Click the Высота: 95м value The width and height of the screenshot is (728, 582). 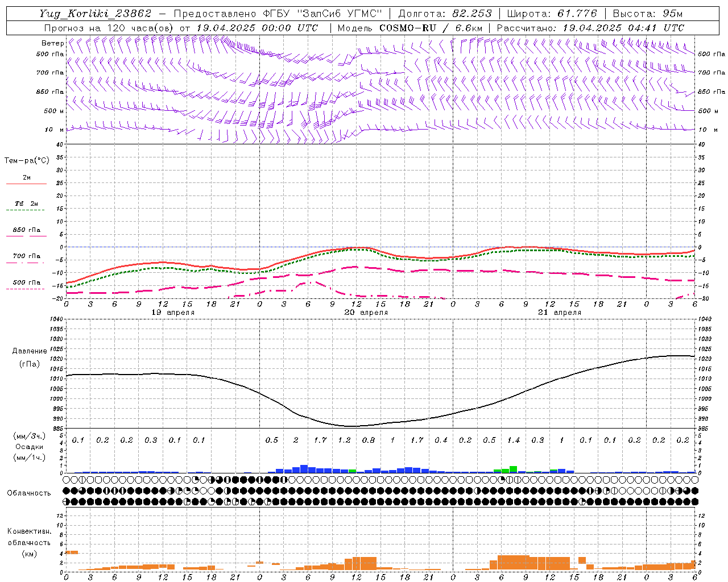pyautogui.click(x=647, y=14)
